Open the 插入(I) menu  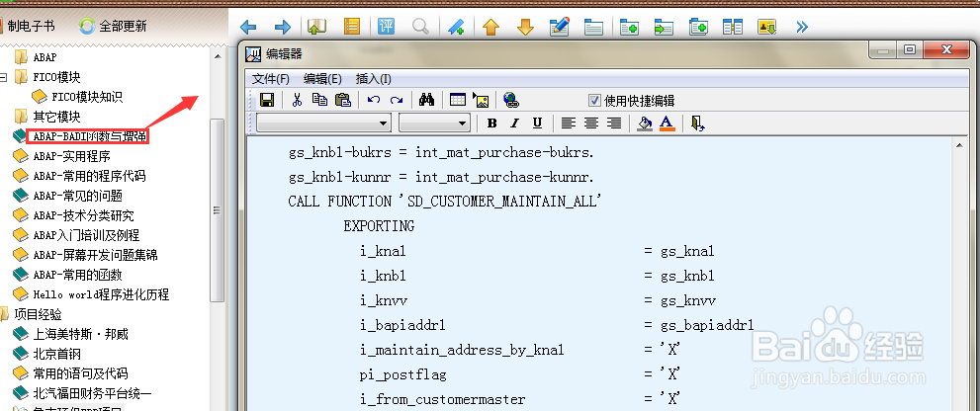point(373,79)
